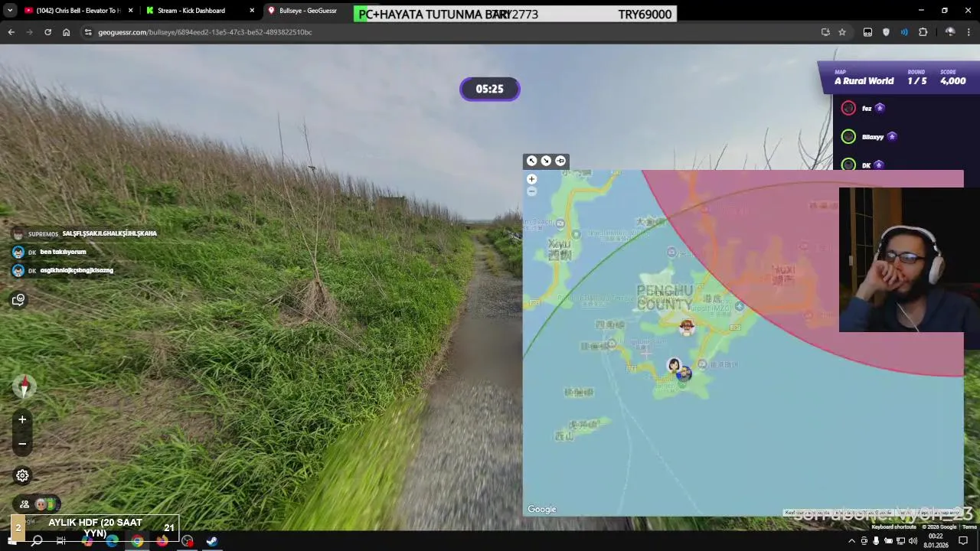Go back in browser history
The height and width of the screenshot is (551, 980).
11,32
